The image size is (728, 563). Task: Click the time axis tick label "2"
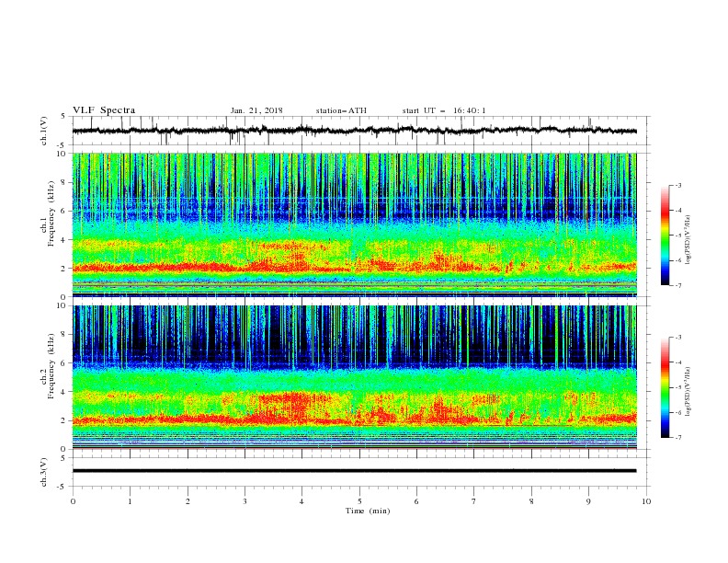tap(188, 501)
